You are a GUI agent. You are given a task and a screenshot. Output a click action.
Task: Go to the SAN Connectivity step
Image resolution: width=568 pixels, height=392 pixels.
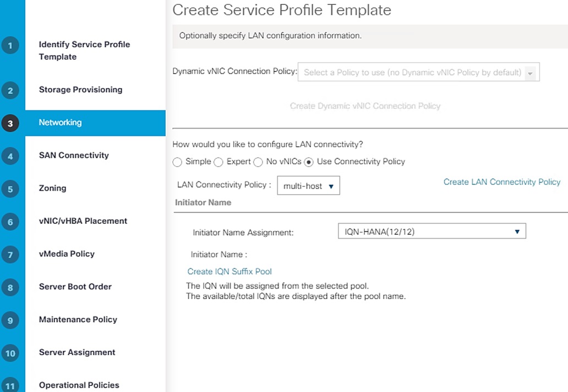click(74, 156)
